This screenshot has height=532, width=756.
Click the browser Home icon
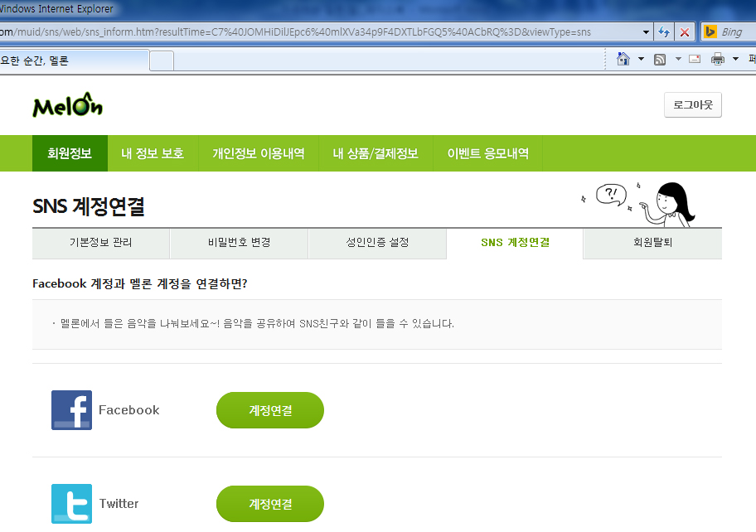pyautogui.click(x=623, y=59)
